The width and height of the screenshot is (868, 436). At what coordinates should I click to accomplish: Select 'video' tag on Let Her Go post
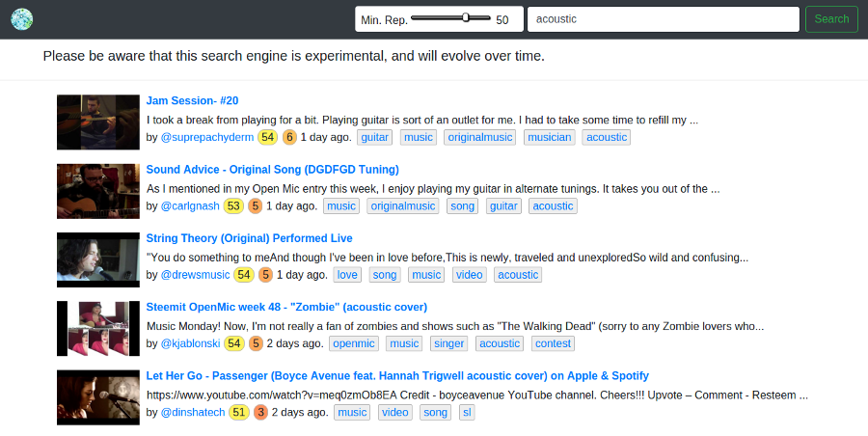pos(395,412)
